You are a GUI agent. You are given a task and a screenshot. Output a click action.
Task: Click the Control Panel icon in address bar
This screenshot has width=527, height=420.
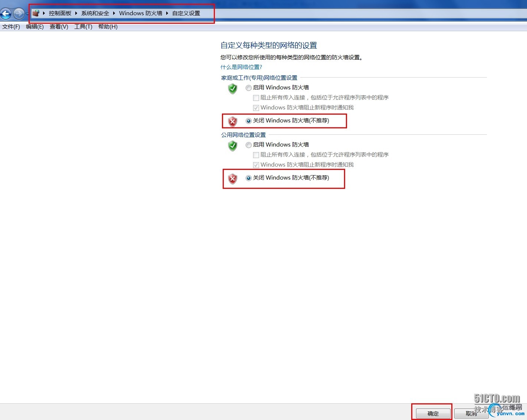click(x=36, y=13)
